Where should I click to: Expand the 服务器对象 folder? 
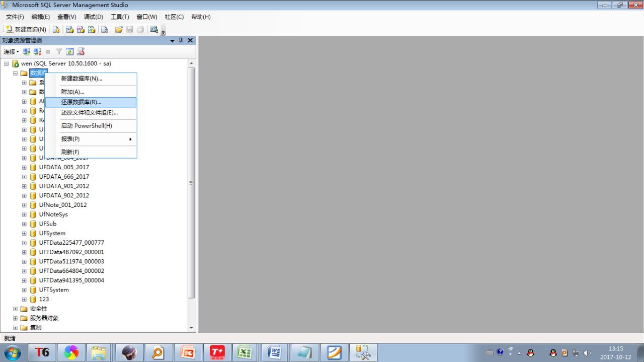point(15,318)
